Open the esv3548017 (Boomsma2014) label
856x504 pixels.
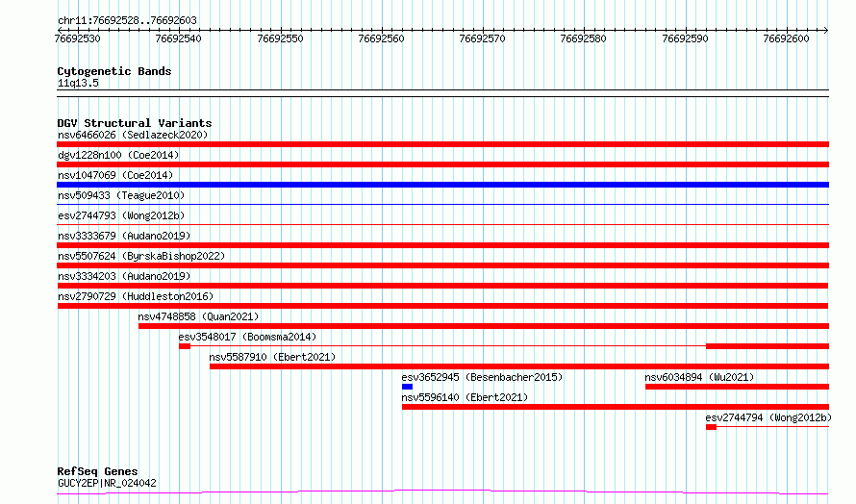tap(247, 337)
